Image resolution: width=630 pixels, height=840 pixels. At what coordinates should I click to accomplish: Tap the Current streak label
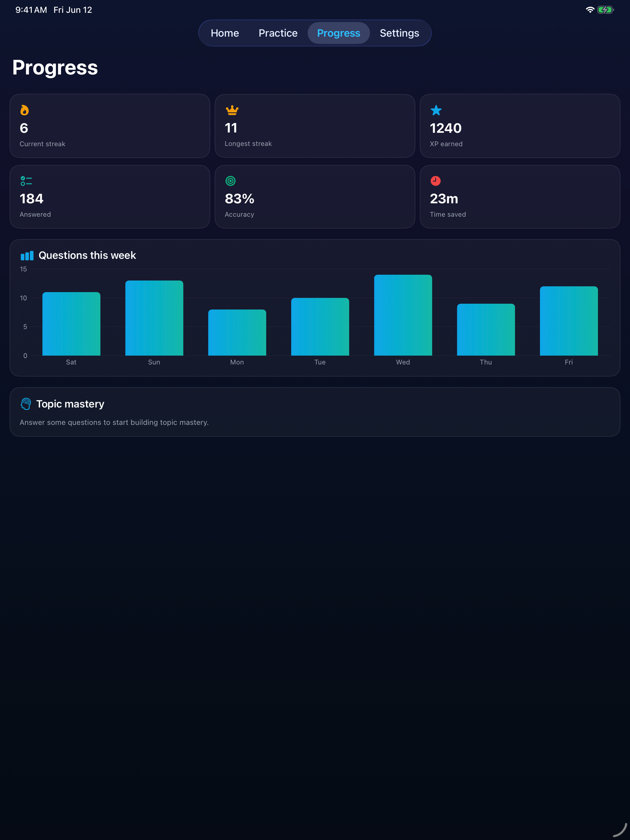click(42, 144)
